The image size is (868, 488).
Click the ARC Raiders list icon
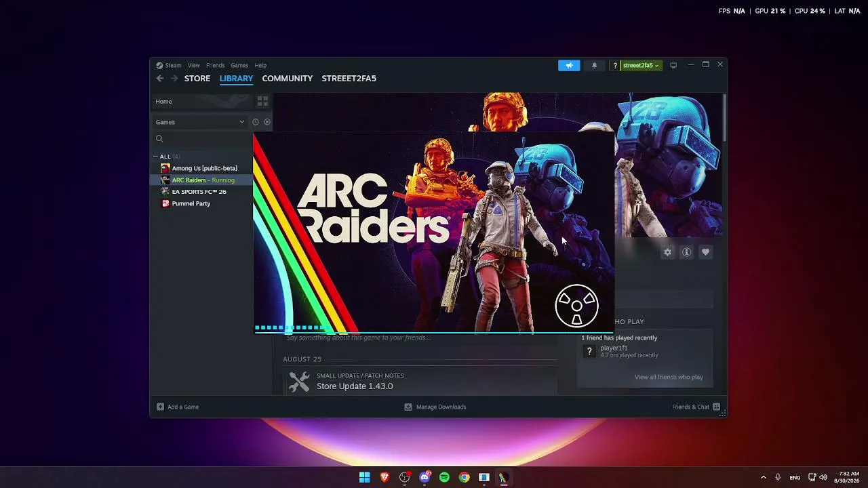[x=165, y=180]
